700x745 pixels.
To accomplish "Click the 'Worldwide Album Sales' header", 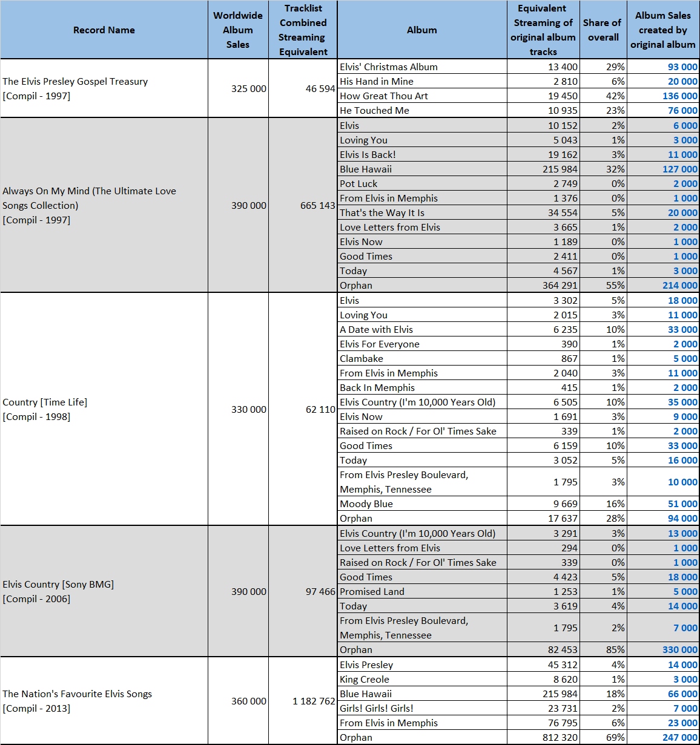I will (238, 30).
